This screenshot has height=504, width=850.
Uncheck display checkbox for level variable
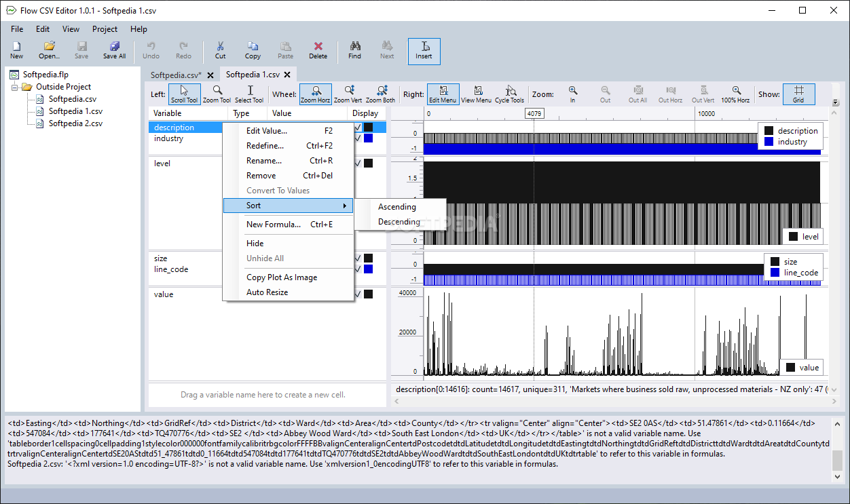tap(358, 163)
